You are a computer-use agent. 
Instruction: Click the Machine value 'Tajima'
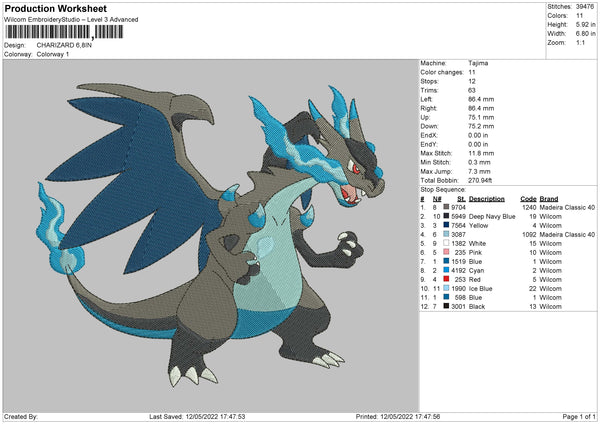[x=478, y=63]
